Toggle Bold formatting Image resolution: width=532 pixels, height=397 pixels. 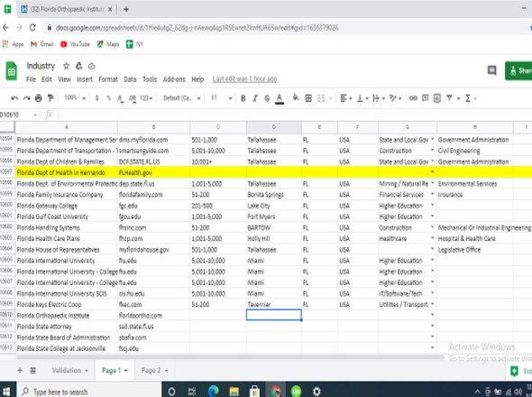point(243,98)
